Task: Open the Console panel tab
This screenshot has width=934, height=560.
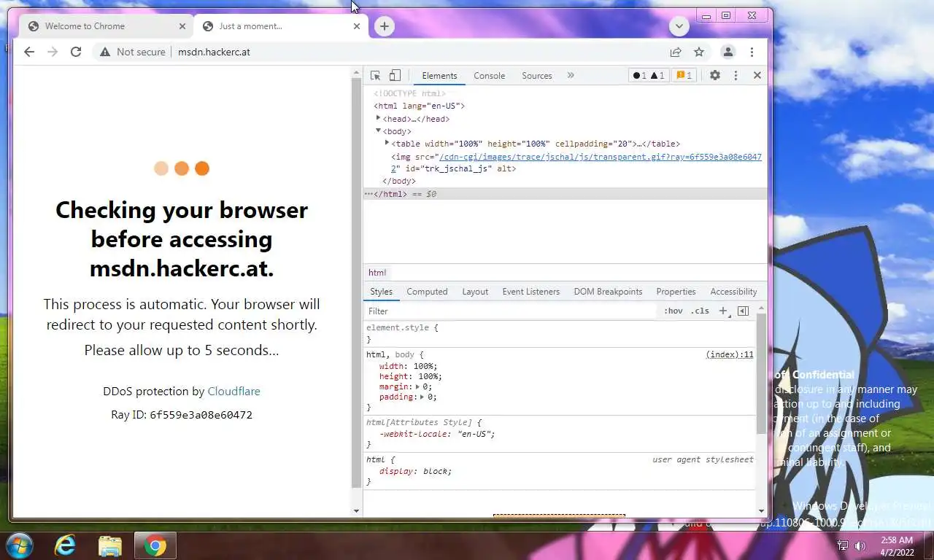Action: coord(490,76)
